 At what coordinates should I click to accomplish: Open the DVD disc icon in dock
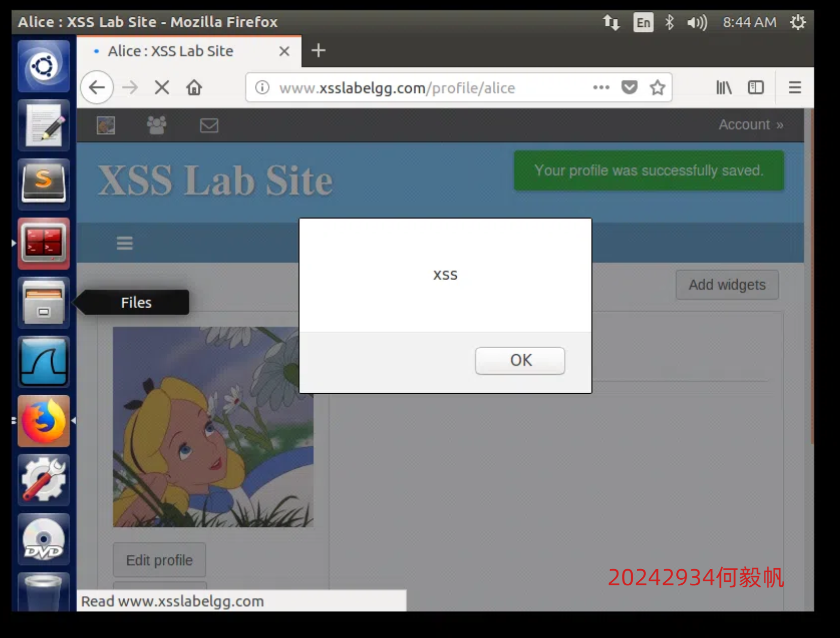point(44,540)
